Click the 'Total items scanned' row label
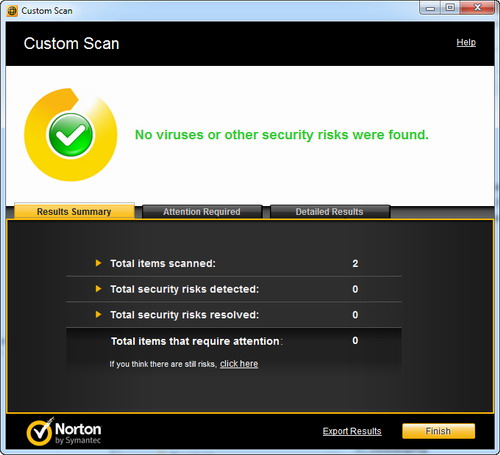Image resolution: width=500 pixels, height=455 pixels. (163, 263)
